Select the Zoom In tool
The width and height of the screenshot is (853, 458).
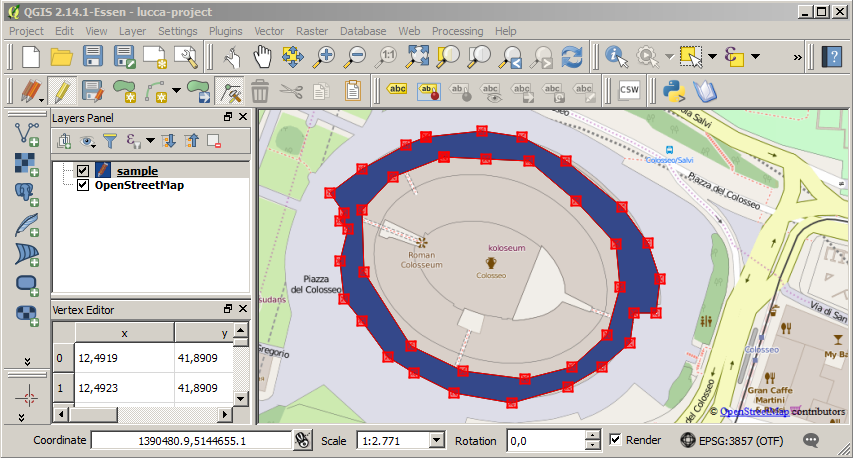coord(324,57)
